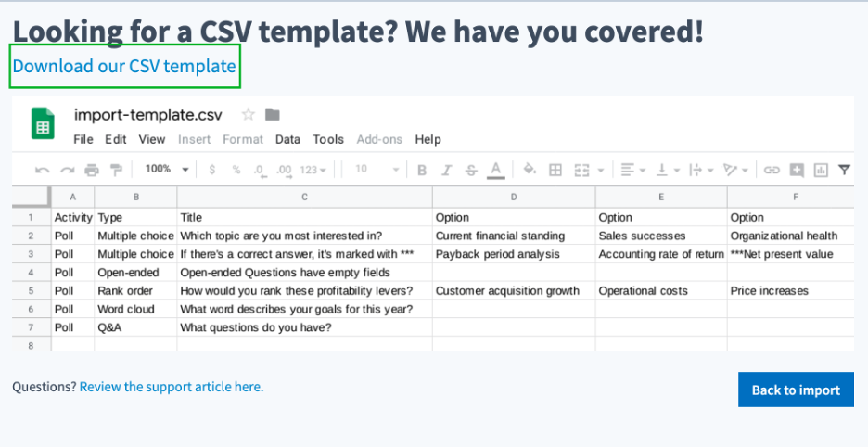This screenshot has width=868, height=447.
Task: Open the 123 number format dropdown
Action: click(313, 170)
